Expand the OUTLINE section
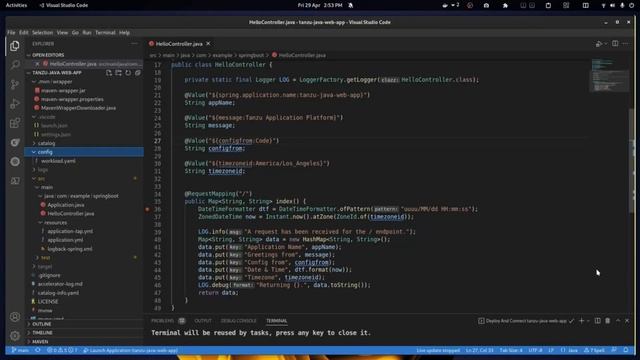This screenshot has width=640, height=360. (42, 324)
